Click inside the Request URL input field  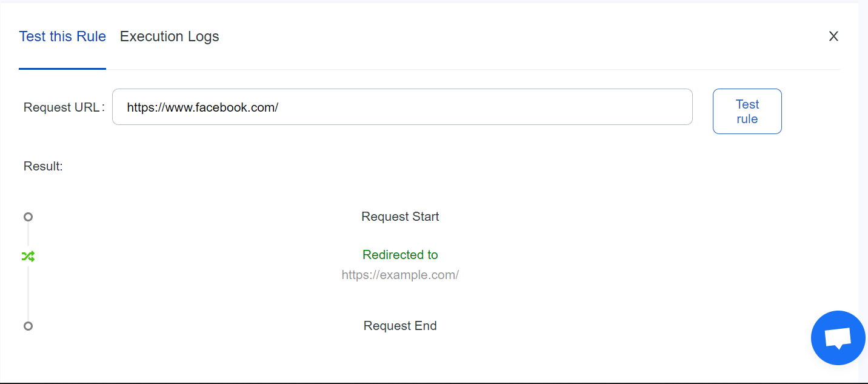coord(402,107)
